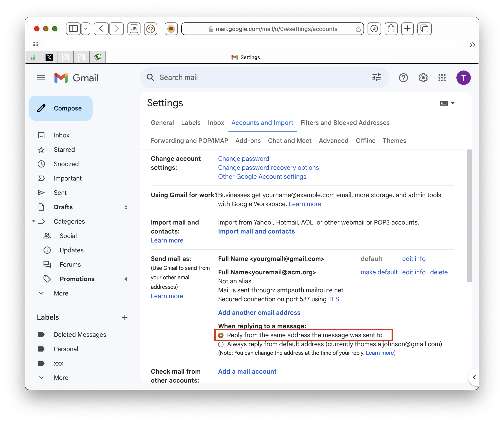Open the Offline settings tab

click(x=366, y=141)
